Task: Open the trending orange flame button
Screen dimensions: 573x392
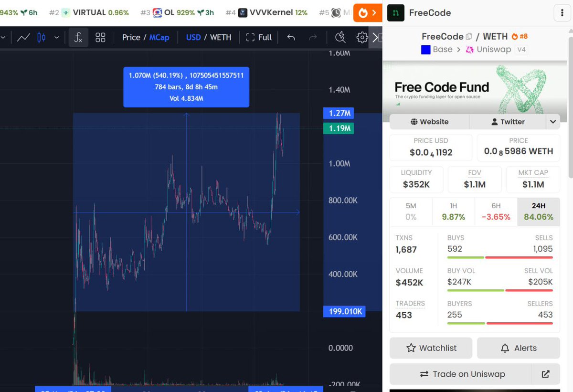Action: (368, 13)
